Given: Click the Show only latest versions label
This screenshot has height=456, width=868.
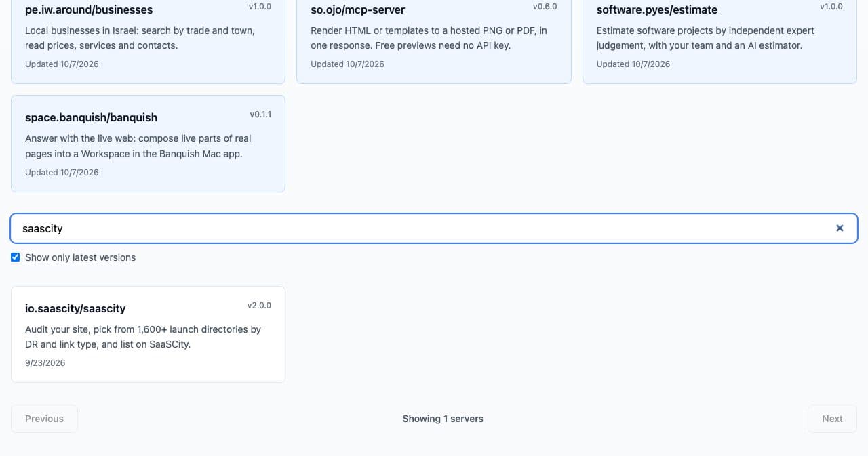Looking at the screenshot, I should (x=80, y=257).
